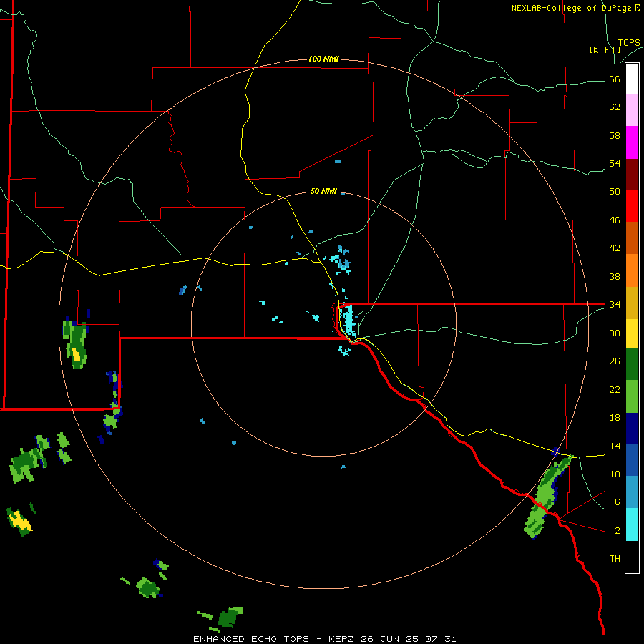Pick the dark green swatch on the scale
Image resolution: width=644 pixels, height=644 pixels.
pyautogui.click(x=632, y=364)
